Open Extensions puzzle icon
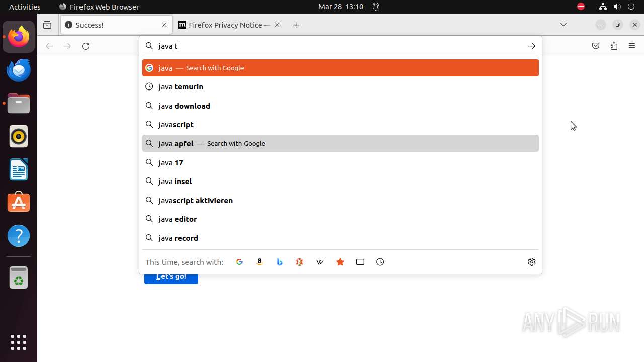Screen dimensions: 644x362 pyautogui.click(x=614, y=46)
